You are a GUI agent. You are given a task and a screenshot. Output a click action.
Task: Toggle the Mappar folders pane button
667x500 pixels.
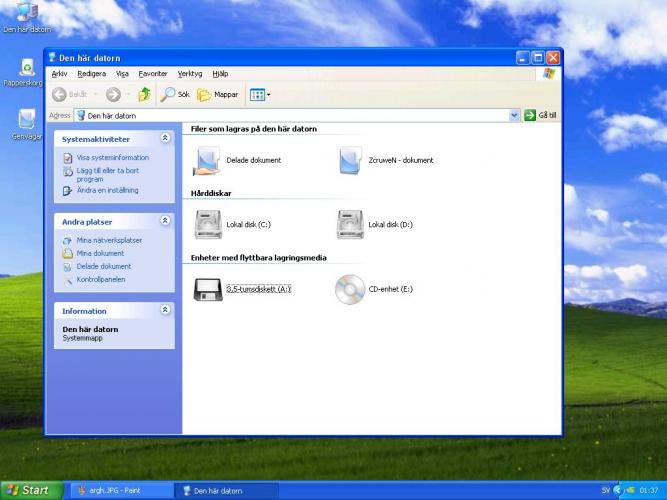(218, 94)
